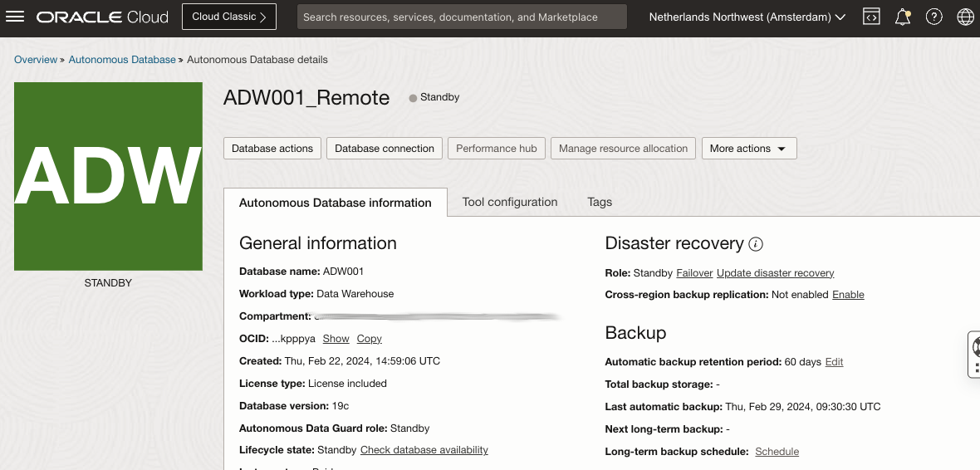Click the Created date Feb 22, 2024
Screen dimensions: 980x470
(362, 361)
